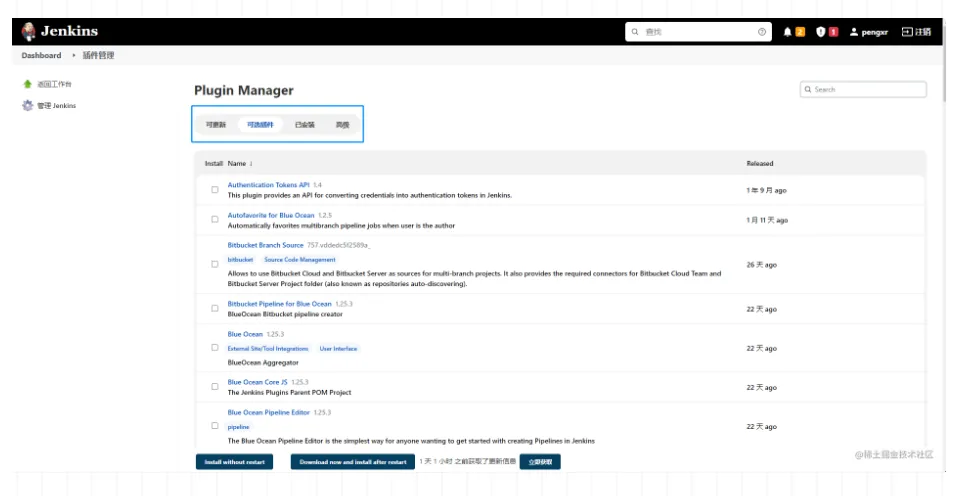Check Authentication Tokens API install box
958x496 pixels.
coord(214,190)
